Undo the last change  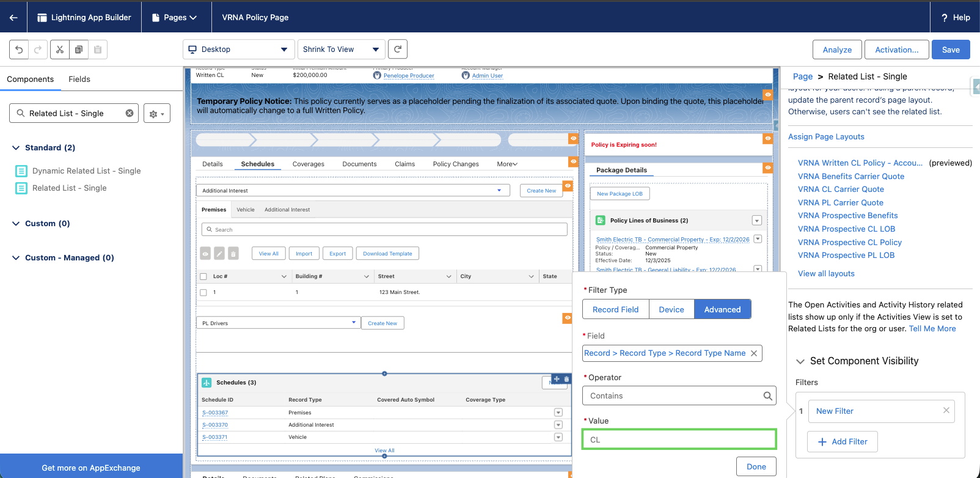[19, 50]
